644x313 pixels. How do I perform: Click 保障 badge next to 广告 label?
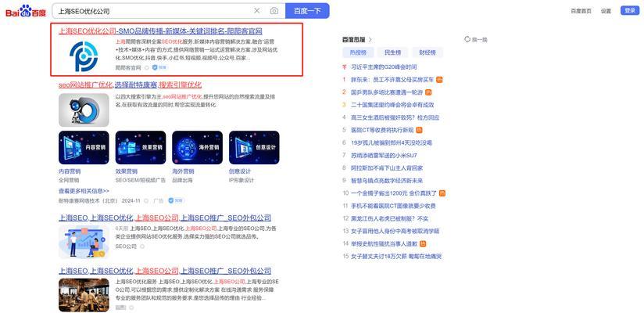click(x=175, y=201)
